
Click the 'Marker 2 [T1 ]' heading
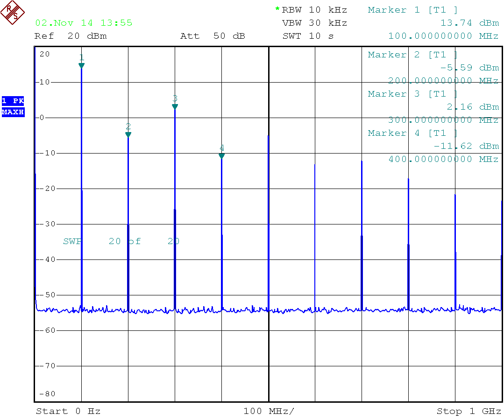(x=413, y=55)
